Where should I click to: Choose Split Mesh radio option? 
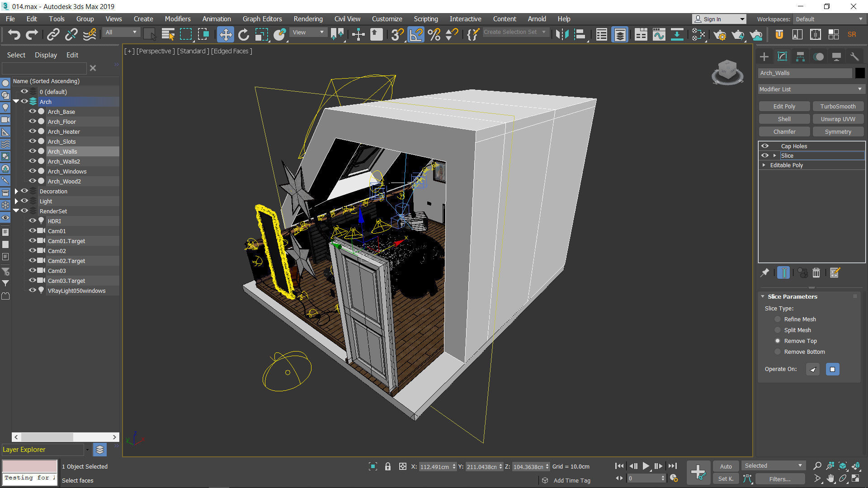(x=778, y=330)
